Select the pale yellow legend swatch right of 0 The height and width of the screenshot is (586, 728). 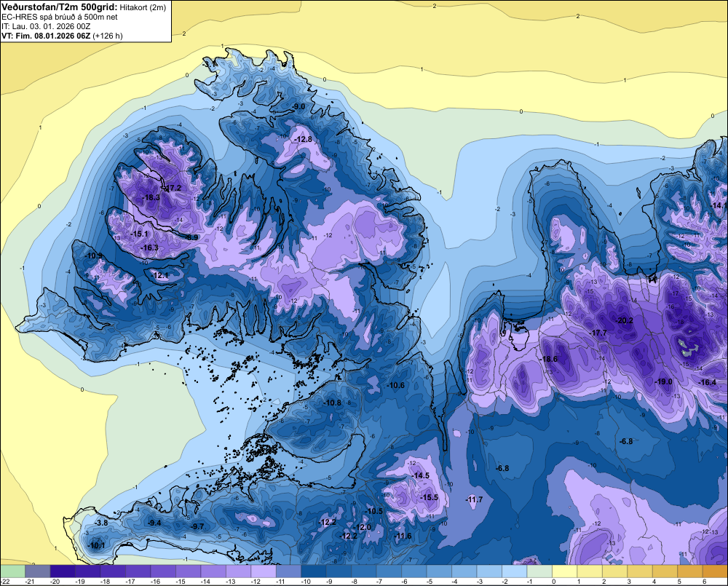(565, 571)
